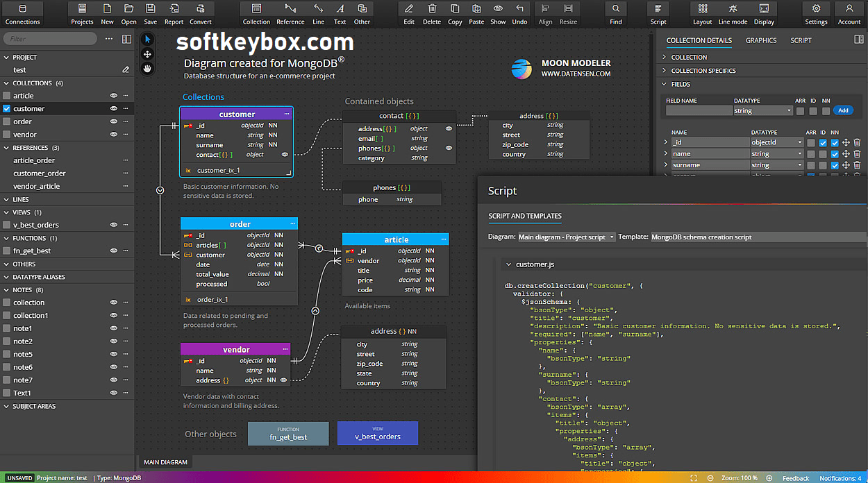Toggle the customer collection checkbox

tap(7, 109)
